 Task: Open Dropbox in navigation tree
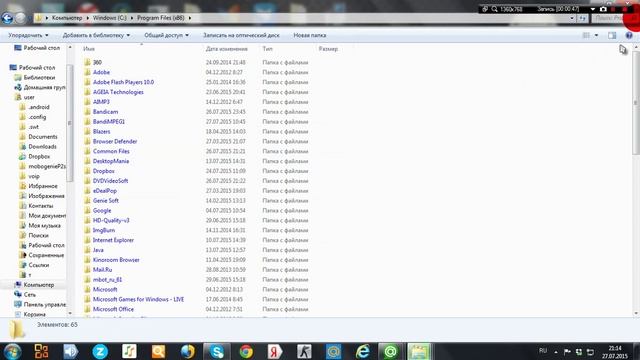click(x=39, y=156)
